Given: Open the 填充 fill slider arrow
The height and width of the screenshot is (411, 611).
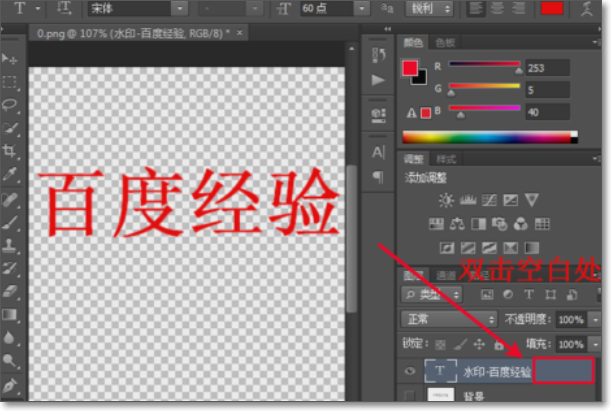Looking at the screenshot, I should click(595, 345).
